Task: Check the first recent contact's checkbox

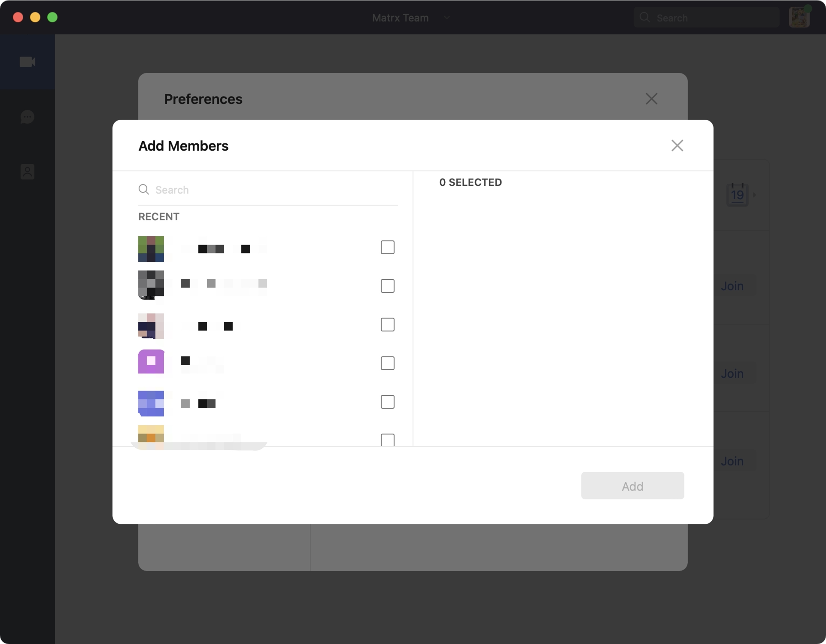Action: pos(387,247)
